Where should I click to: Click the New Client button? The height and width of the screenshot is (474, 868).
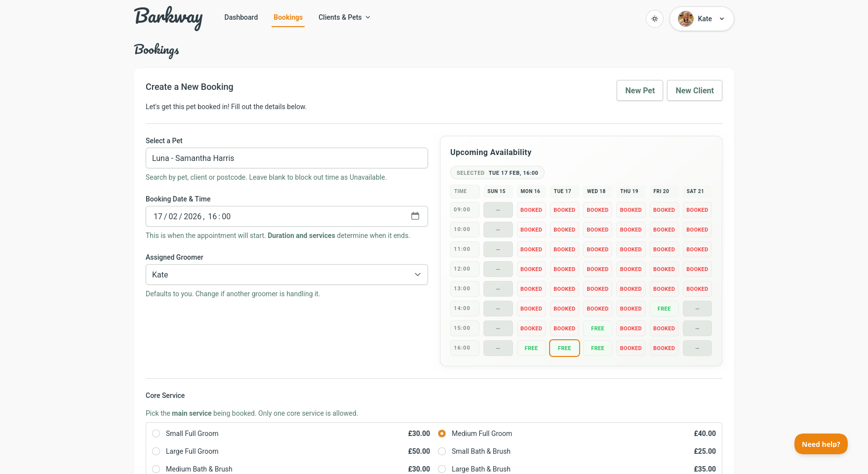pyautogui.click(x=694, y=90)
